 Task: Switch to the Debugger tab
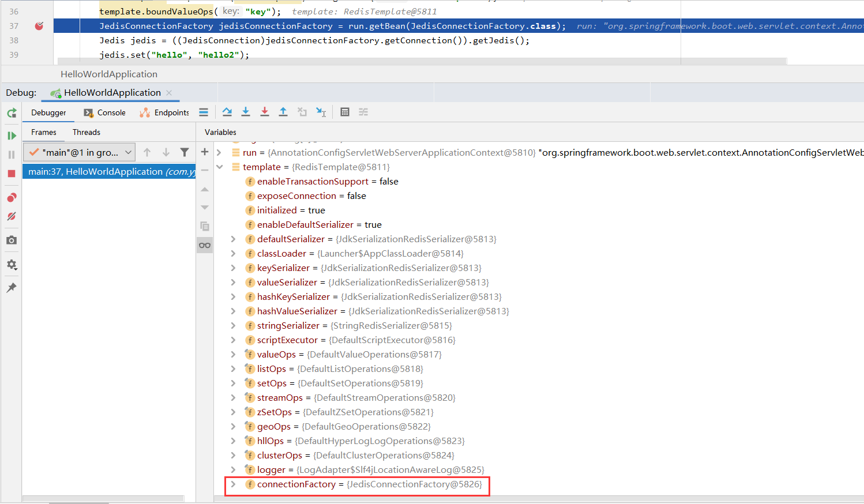[48, 112]
